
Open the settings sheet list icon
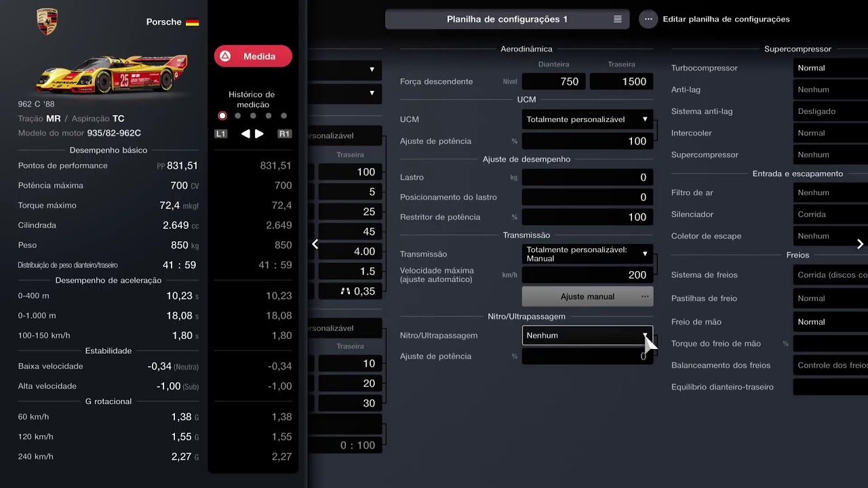click(x=618, y=19)
